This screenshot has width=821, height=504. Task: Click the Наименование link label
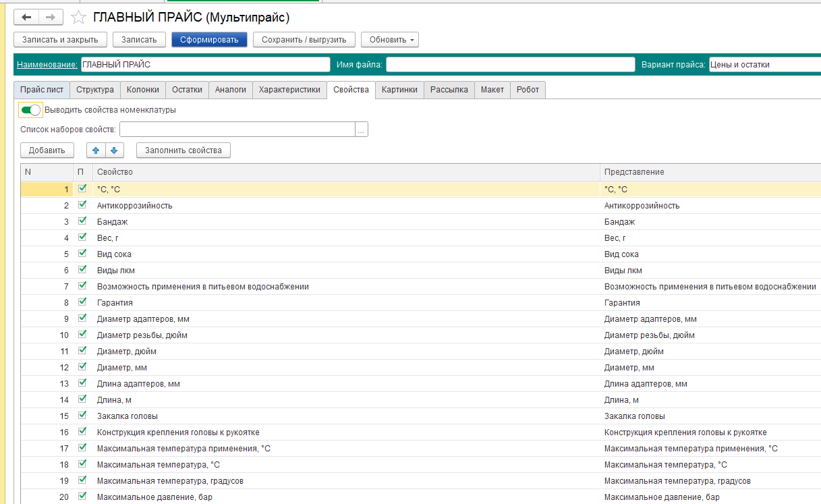[47, 65]
